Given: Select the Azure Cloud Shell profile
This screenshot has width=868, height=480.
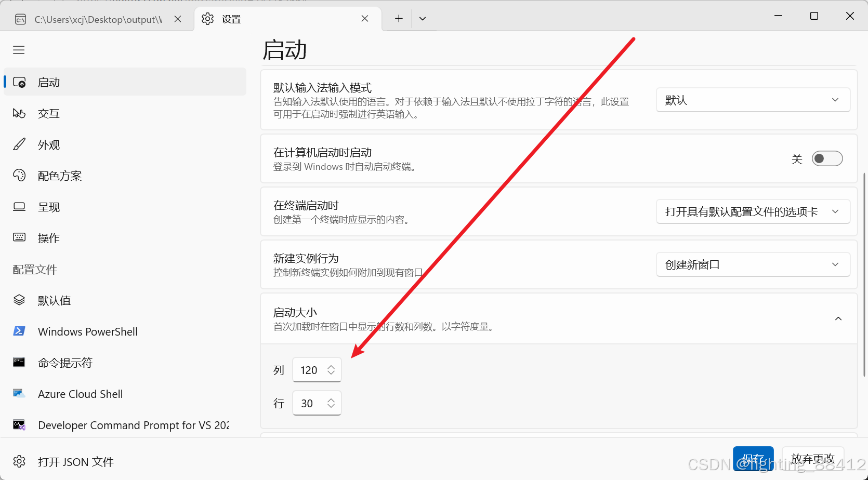Looking at the screenshot, I should tap(80, 394).
